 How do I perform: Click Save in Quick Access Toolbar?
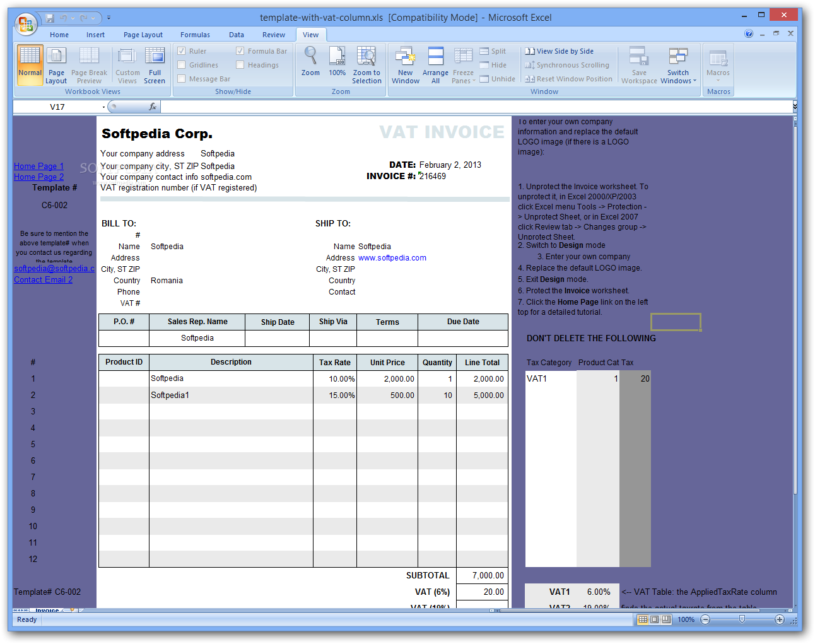[50, 18]
